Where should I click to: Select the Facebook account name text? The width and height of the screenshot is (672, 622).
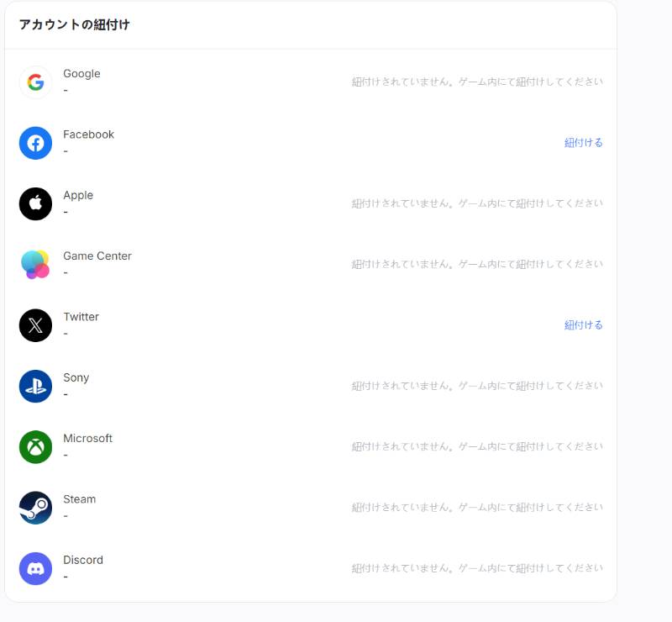89,134
